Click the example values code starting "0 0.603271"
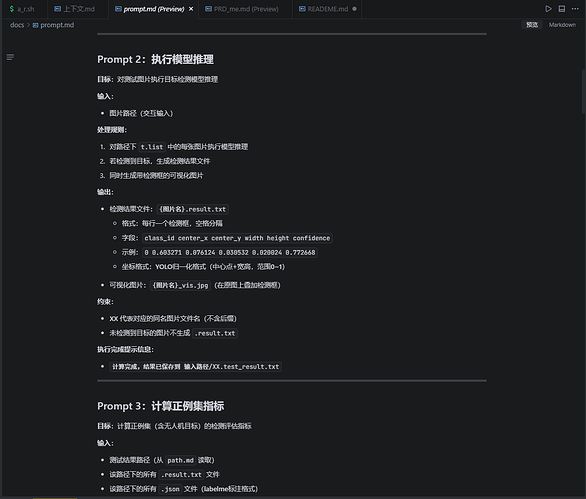This screenshot has height=499, width=586. 230,253
